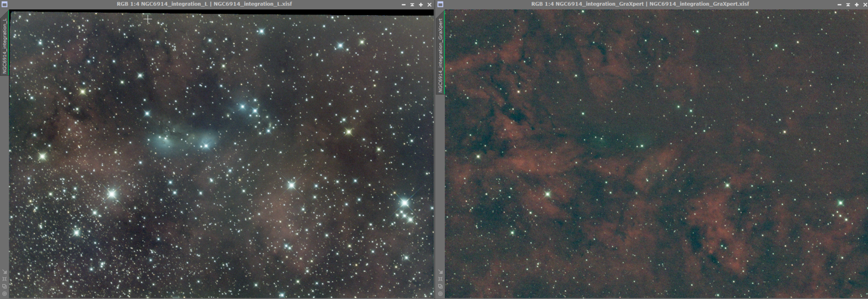Click the square fit-view icon in NGC6914_integration_L window
The height and width of the screenshot is (299, 868).
5,279
